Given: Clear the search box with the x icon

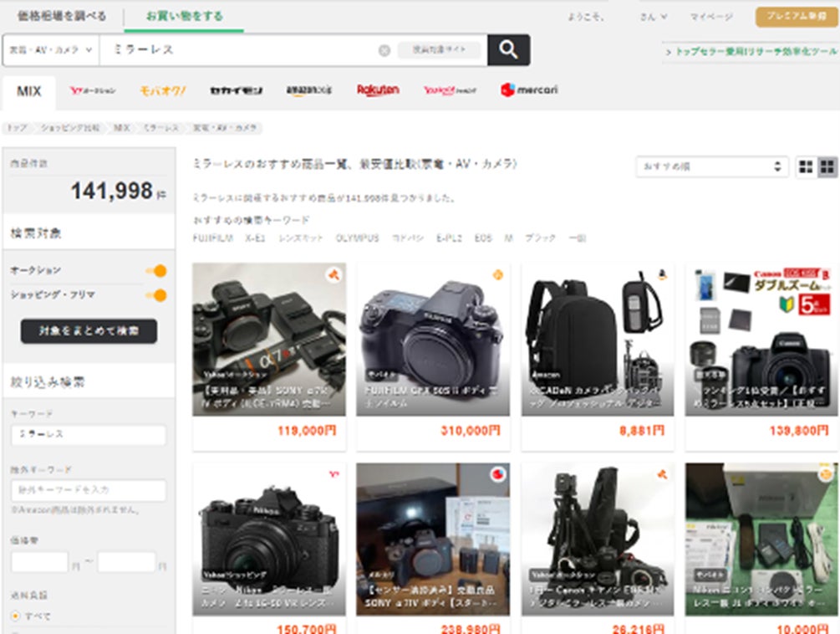Looking at the screenshot, I should click(384, 50).
